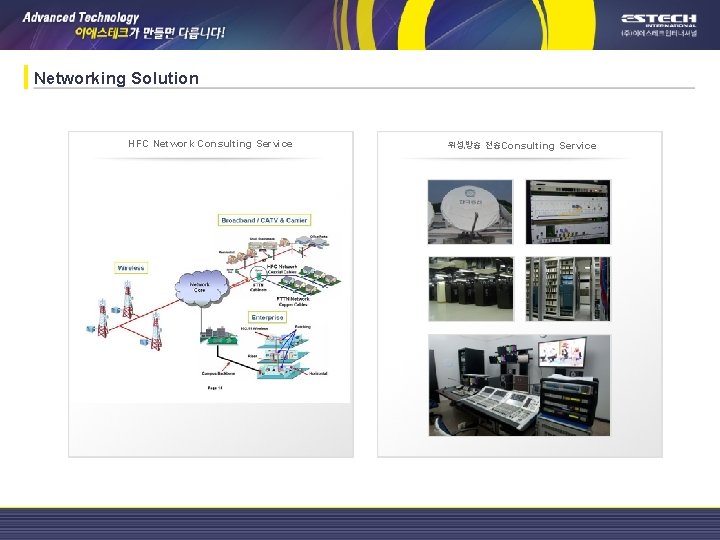Image resolution: width=720 pixels, height=540 pixels.
Task: Click the 'Enterprise' label in the diagram
Action: [x=268, y=318]
